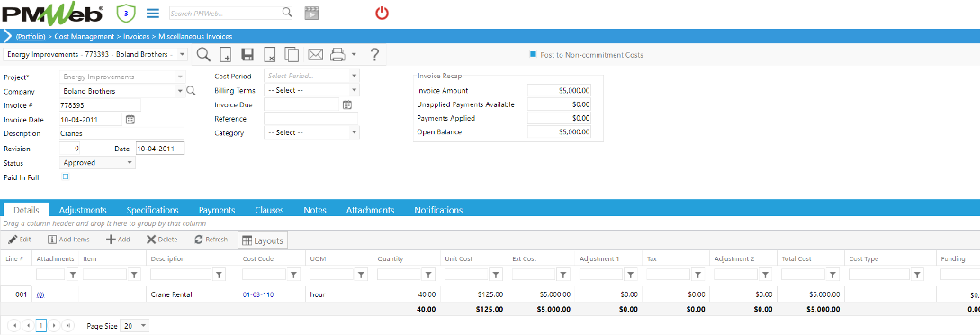Click the Quantity column filter icon
The width and height of the screenshot is (980, 335).
click(428, 275)
